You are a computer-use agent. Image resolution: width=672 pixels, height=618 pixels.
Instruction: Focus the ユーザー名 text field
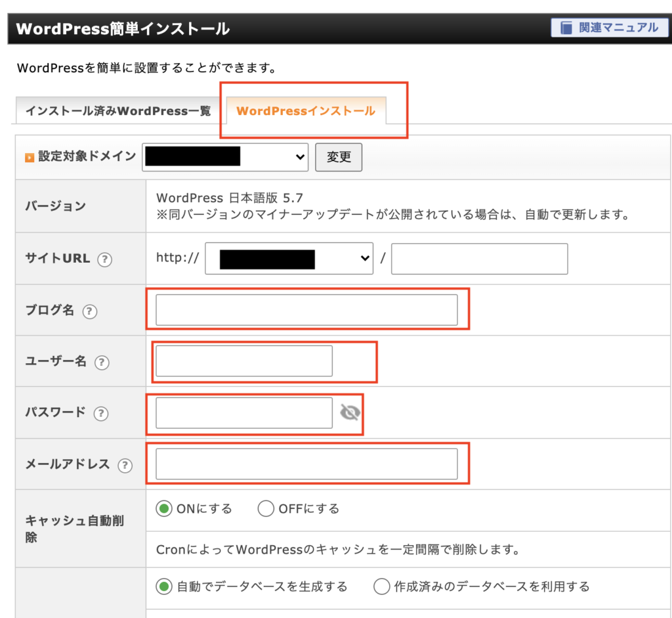point(244,361)
